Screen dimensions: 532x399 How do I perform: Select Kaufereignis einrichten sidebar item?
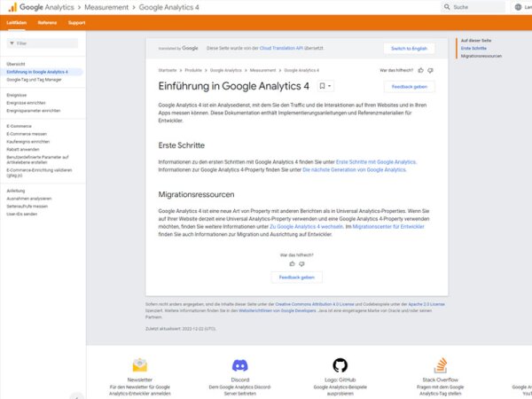tap(27, 142)
